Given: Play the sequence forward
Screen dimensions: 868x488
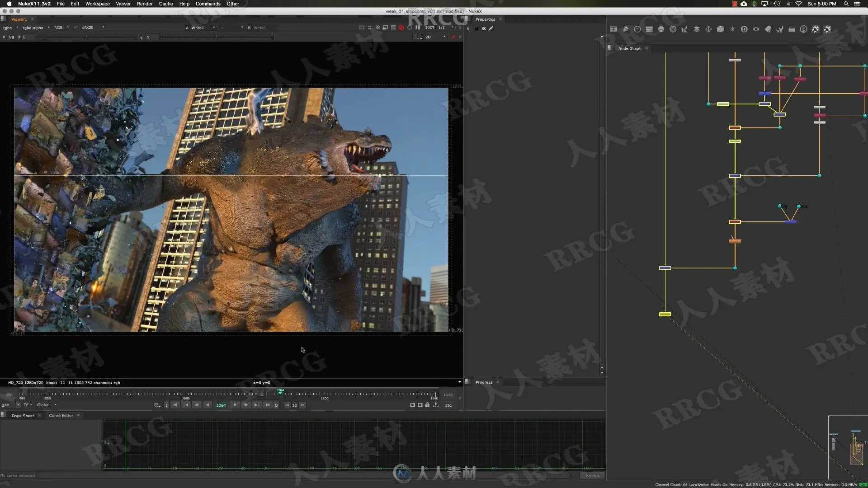Looking at the screenshot, I should [235, 405].
